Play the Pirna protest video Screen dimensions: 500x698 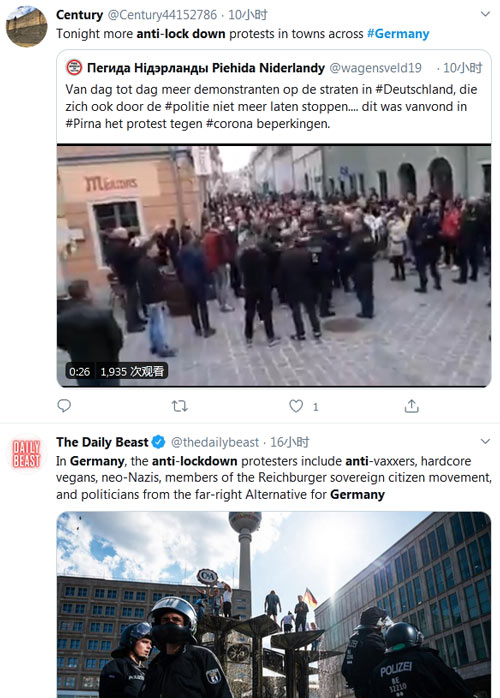274,266
